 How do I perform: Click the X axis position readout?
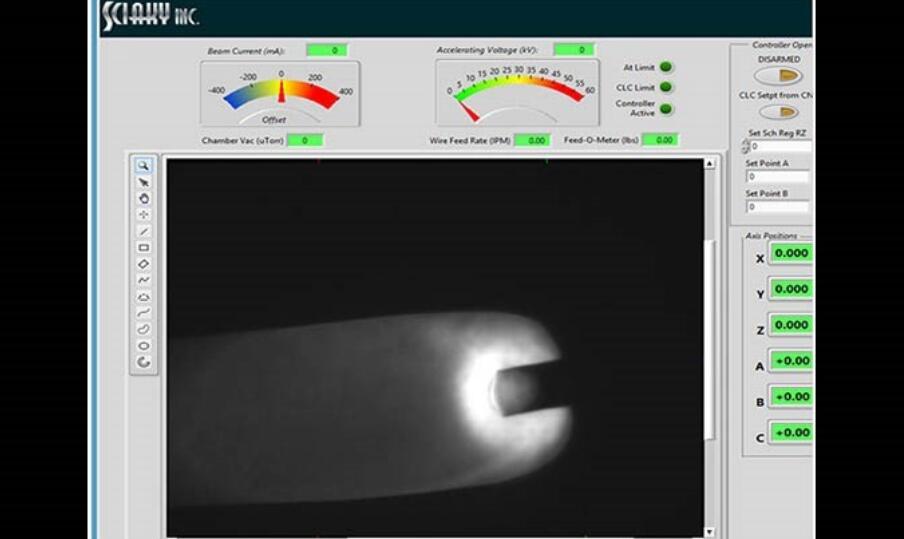pos(791,253)
